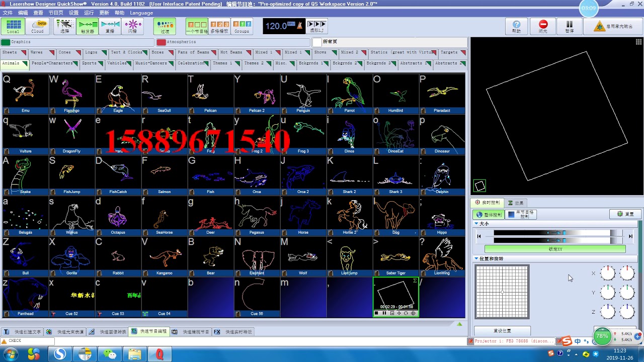Select the 多格播放 multi-cue mode
Screen dimensions: 644x362
219,26
